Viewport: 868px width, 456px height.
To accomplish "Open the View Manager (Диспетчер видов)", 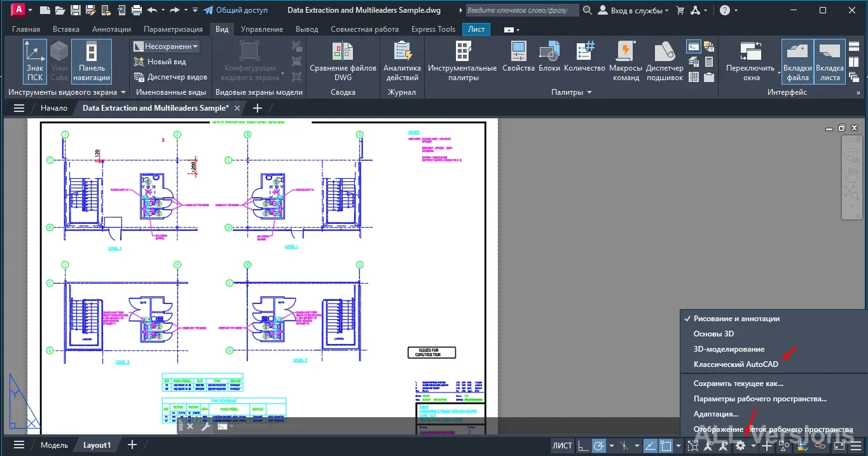I will tap(170, 77).
